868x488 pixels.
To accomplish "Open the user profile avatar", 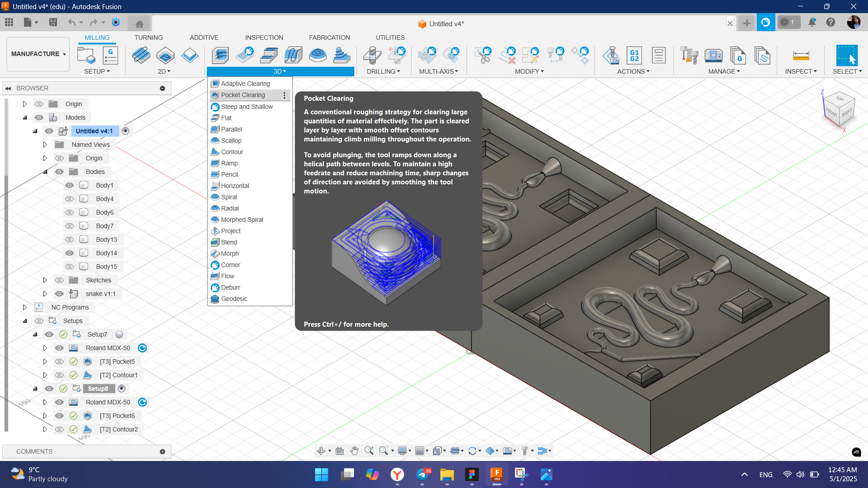I will coord(854,22).
